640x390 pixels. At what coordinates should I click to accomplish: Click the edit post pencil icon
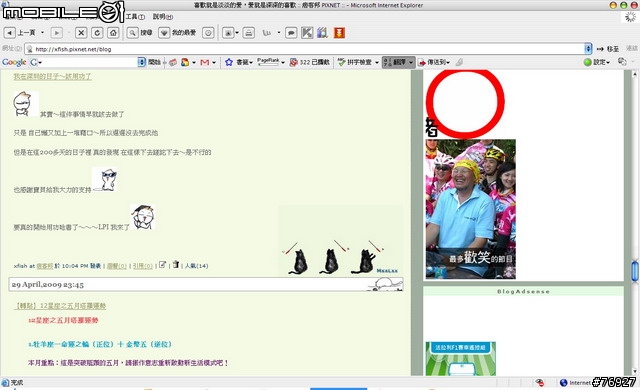[162, 265]
